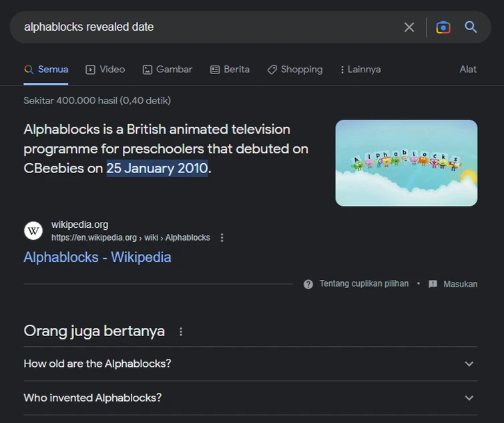Clear the search query with the X icon

pyautogui.click(x=409, y=27)
